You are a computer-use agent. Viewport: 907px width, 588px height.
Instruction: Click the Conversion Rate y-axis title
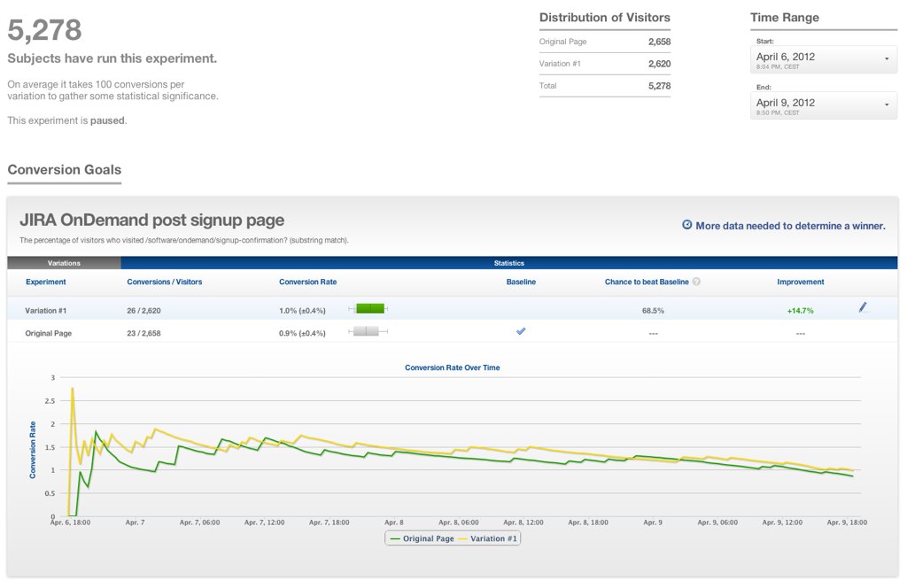(33, 449)
